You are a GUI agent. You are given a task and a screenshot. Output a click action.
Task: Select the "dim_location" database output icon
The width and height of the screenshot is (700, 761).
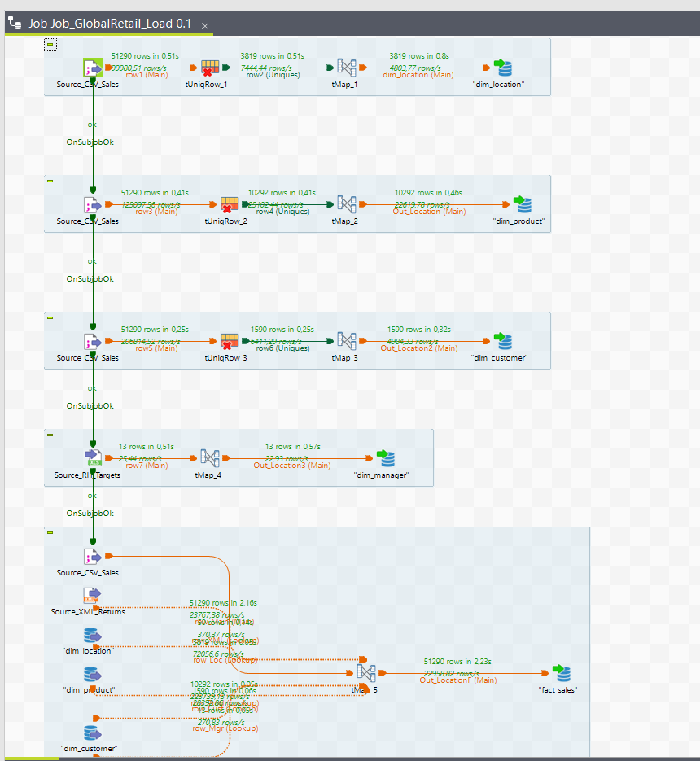[502, 68]
